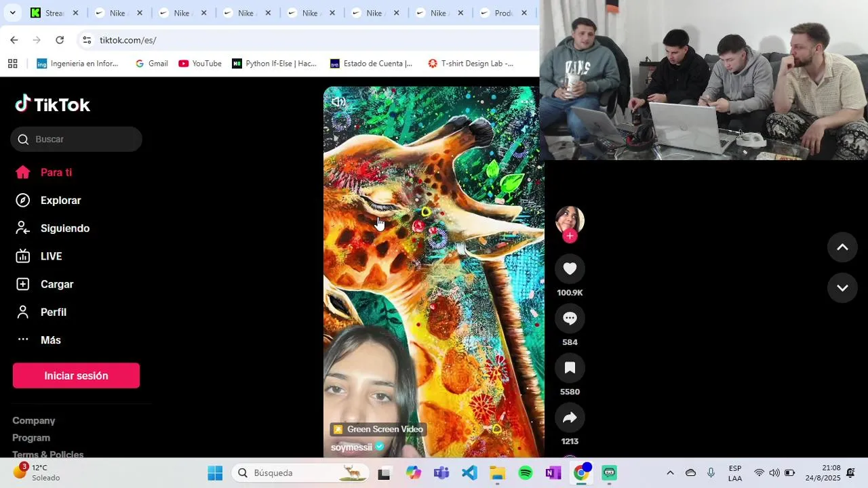Click the Green Screen Video tag

(377, 429)
